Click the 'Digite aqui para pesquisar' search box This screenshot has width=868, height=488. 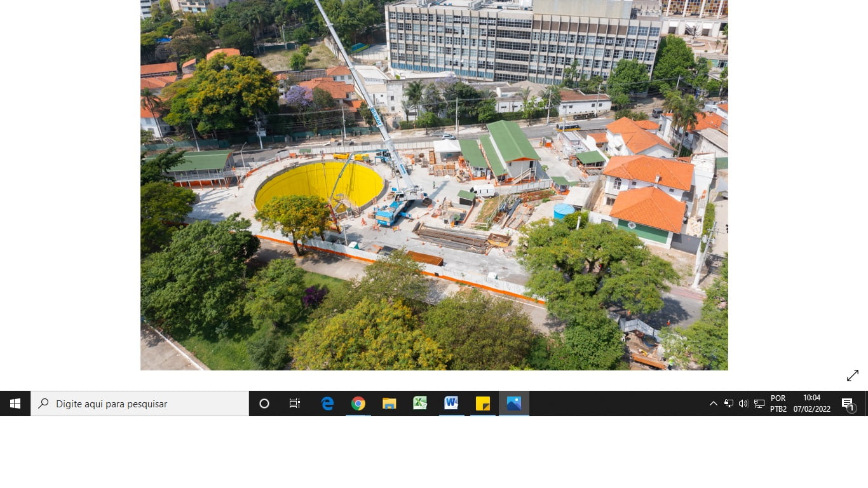point(140,403)
